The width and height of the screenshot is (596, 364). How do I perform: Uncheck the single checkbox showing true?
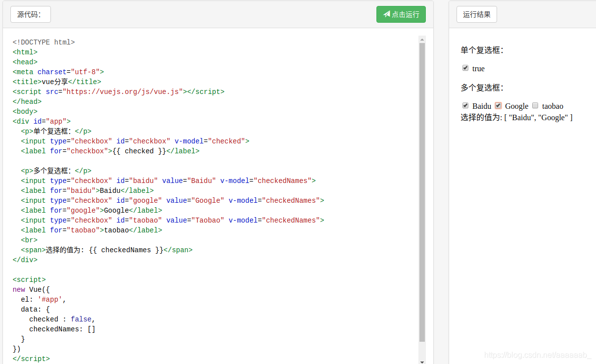pyautogui.click(x=465, y=68)
